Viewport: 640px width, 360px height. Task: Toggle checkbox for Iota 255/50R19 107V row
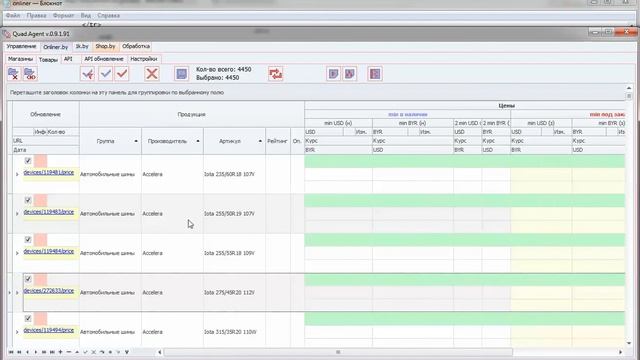tap(28, 200)
